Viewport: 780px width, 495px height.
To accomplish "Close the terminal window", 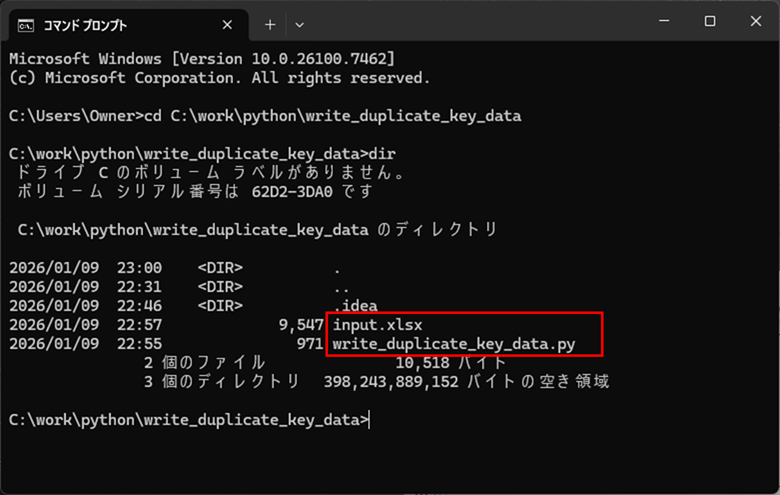I will (x=755, y=22).
